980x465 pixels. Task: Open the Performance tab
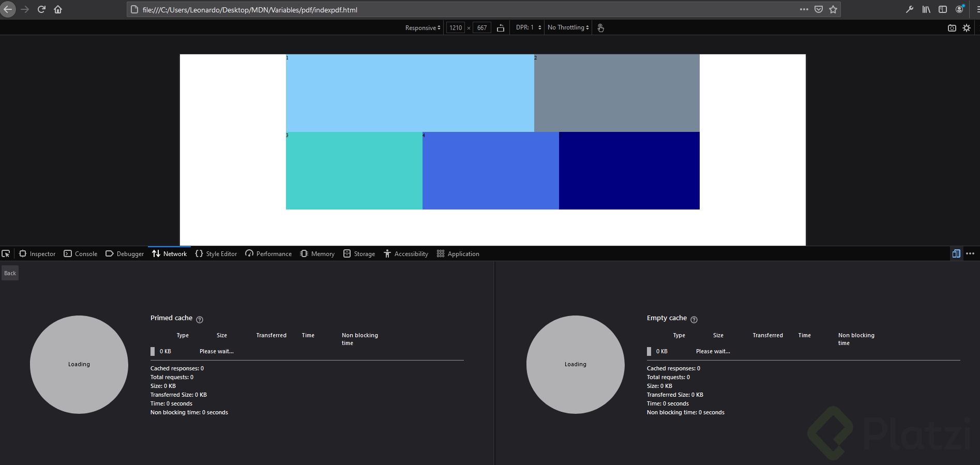[x=268, y=253]
